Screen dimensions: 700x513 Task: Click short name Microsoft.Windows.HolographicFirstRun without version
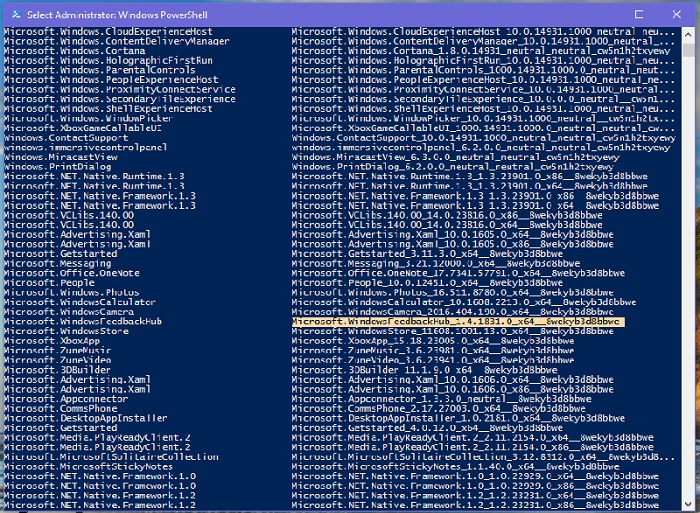(x=108, y=61)
